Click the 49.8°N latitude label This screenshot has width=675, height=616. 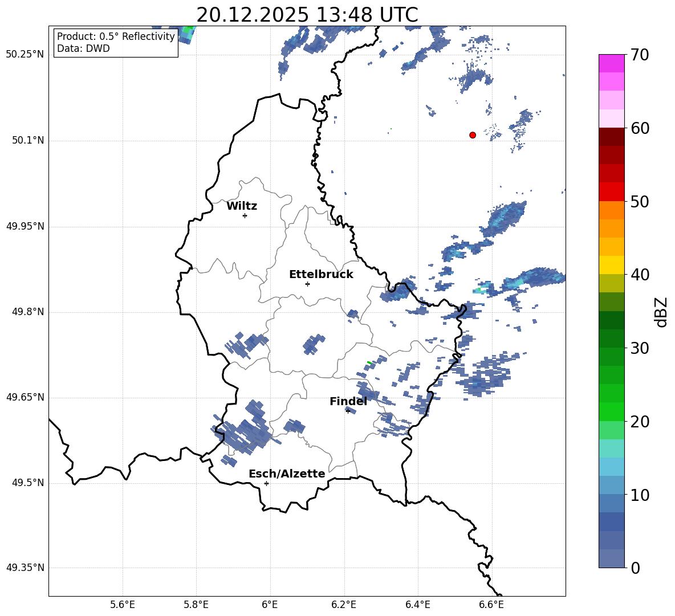point(27,312)
